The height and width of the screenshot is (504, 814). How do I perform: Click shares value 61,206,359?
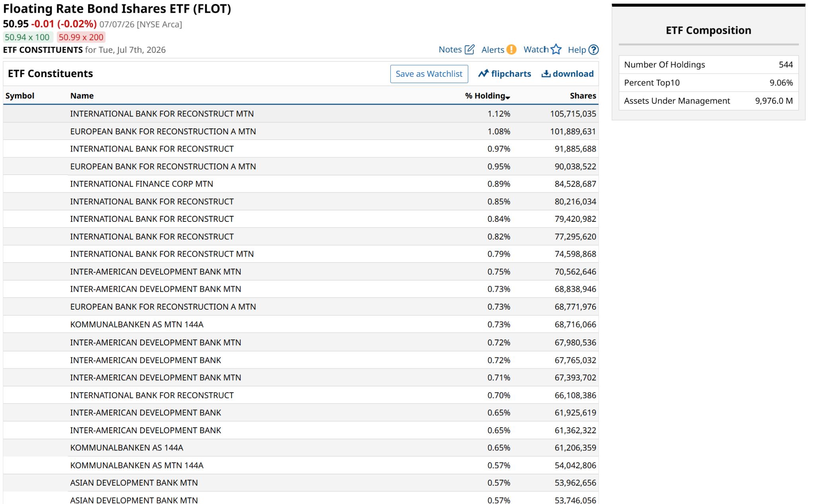pos(576,448)
